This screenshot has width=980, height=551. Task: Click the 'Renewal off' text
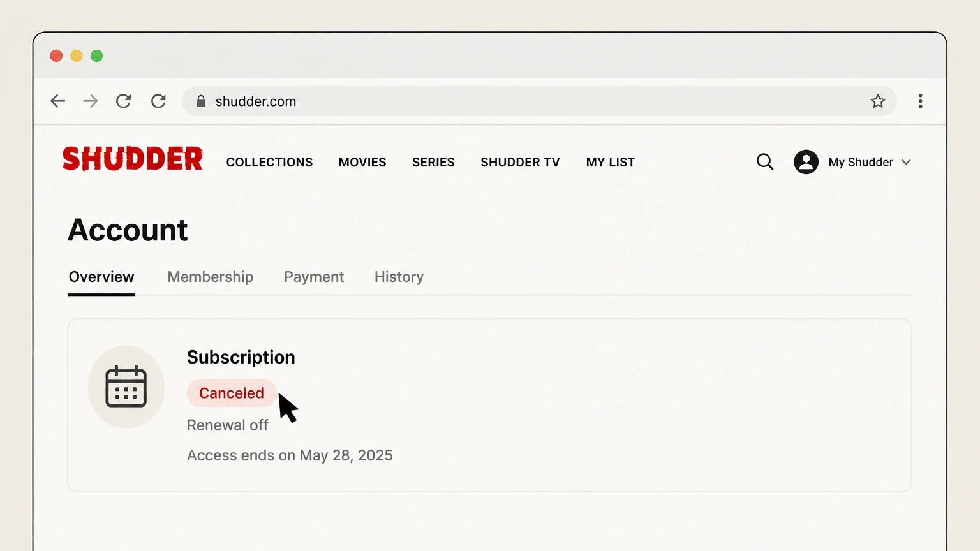tap(228, 425)
